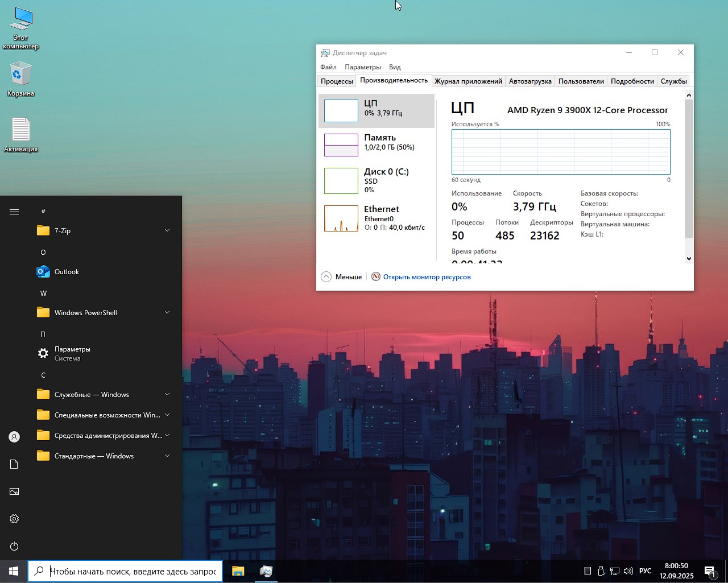Switch to the Процессы tab
The width and height of the screenshot is (728, 583).
[x=337, y=81]
